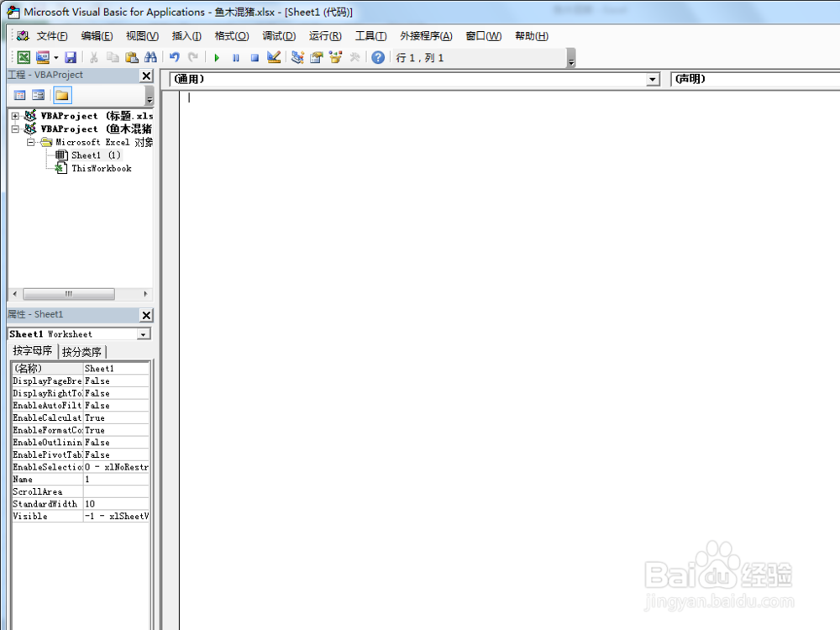Collapse Microsoft Excel 对象 folder node
840x630 pixels.
coord(30,142)
